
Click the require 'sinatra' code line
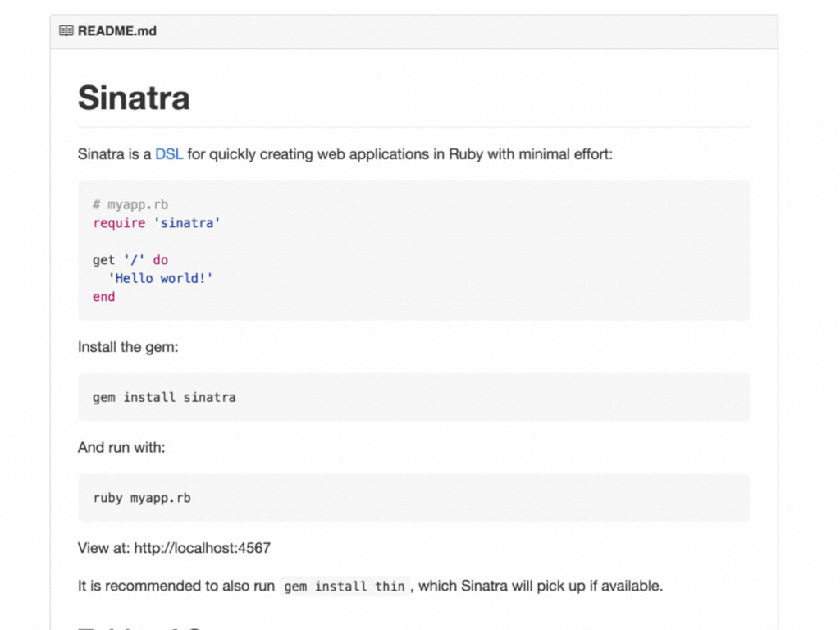tap(157, 223)
